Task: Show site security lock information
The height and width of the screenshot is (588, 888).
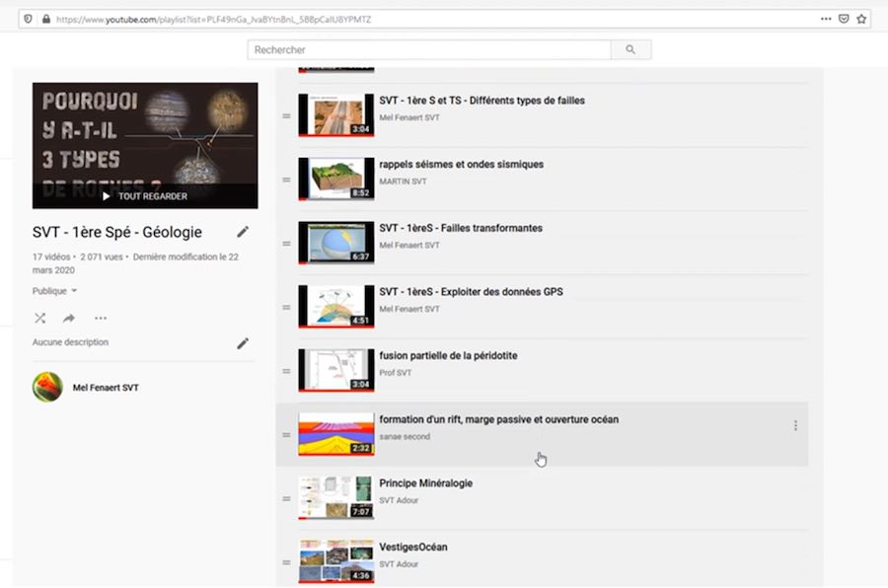Action: pyautogui.click(x=45, y=19)
